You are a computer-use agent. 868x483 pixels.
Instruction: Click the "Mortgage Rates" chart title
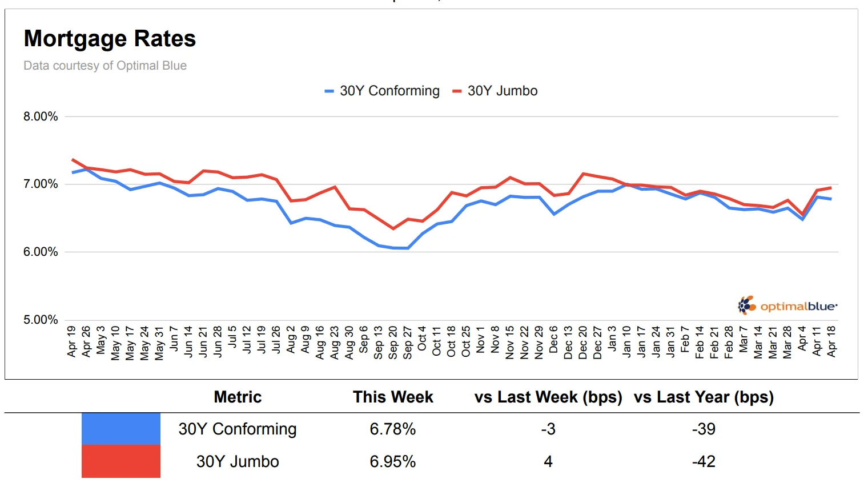click(x=110, y=39)
